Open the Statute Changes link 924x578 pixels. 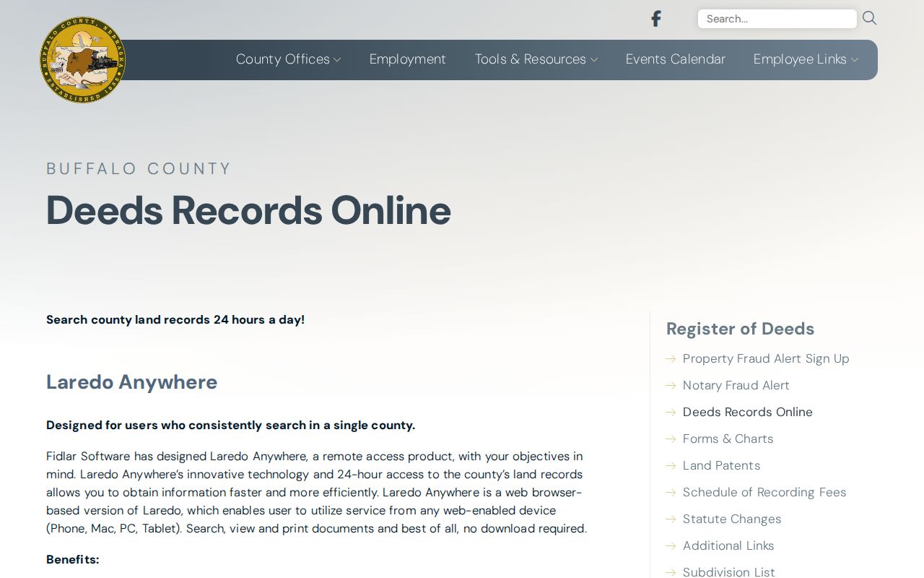[x=732, y=519]
